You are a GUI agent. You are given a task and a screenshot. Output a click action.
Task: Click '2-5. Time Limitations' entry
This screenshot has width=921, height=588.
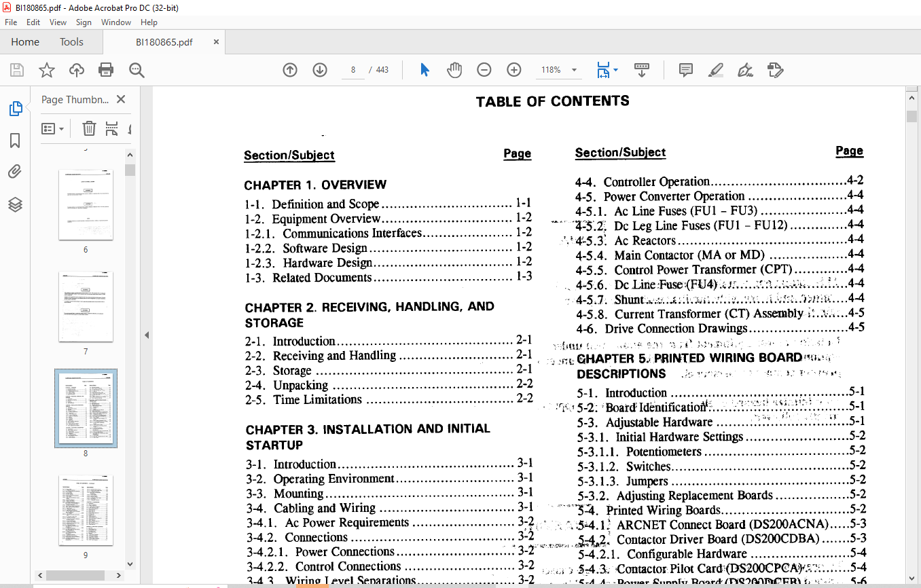pyautogui.click(x=304, y=399)
